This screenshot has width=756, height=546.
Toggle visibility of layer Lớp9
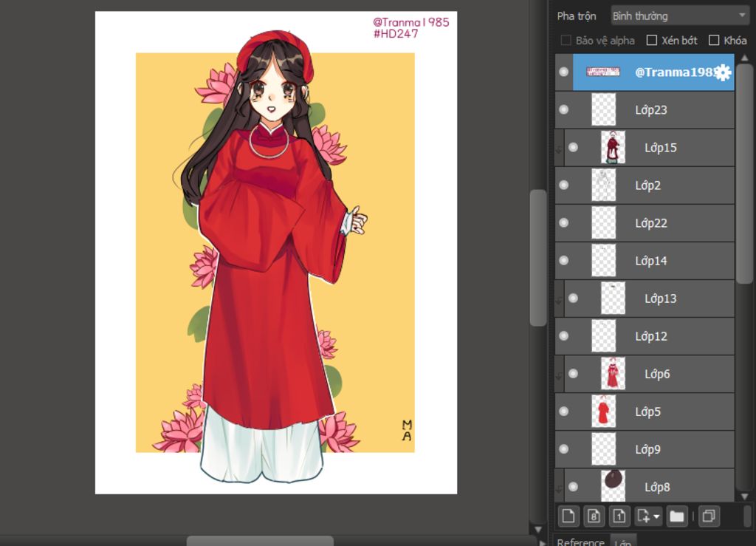[x=563, y=449]
